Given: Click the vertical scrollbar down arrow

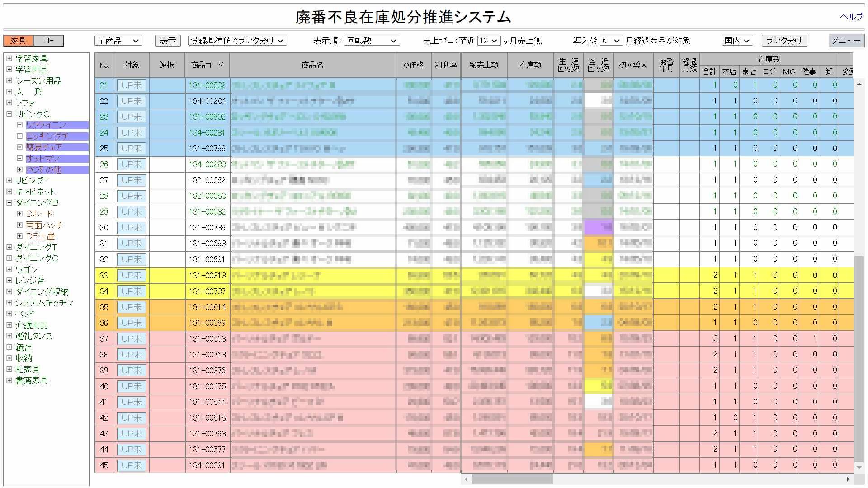Looking at the screenshot, I should pos(859,468).
